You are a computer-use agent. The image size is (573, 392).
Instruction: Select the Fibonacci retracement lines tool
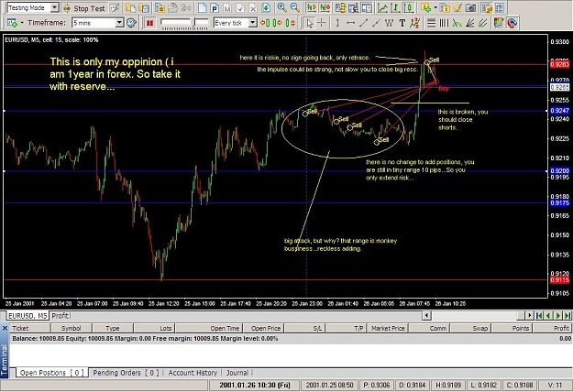(431, 23)
